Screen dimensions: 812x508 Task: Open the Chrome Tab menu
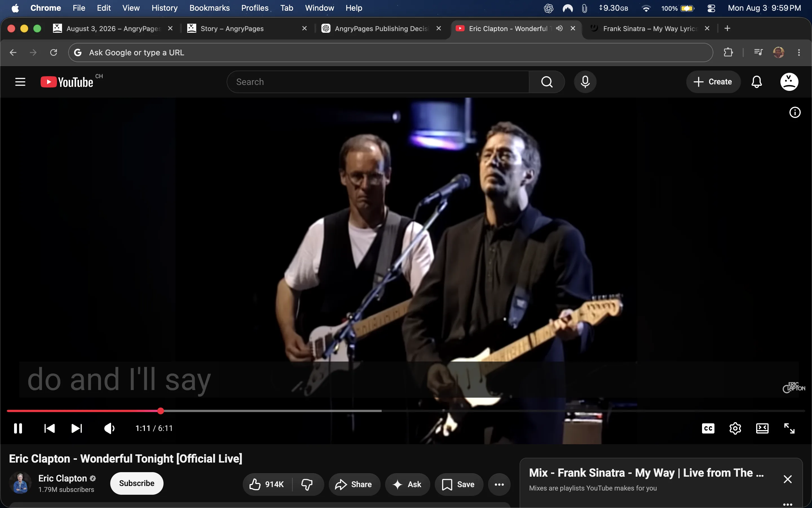[x=286, y=8]
